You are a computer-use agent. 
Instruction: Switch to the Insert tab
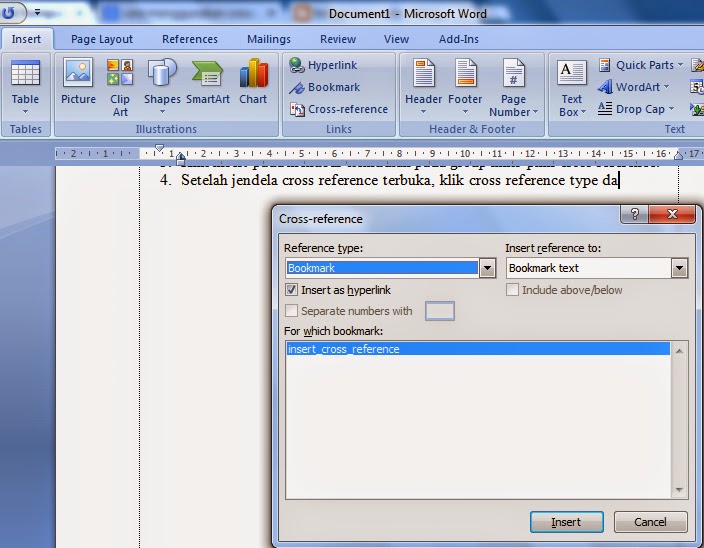(26, 39)
